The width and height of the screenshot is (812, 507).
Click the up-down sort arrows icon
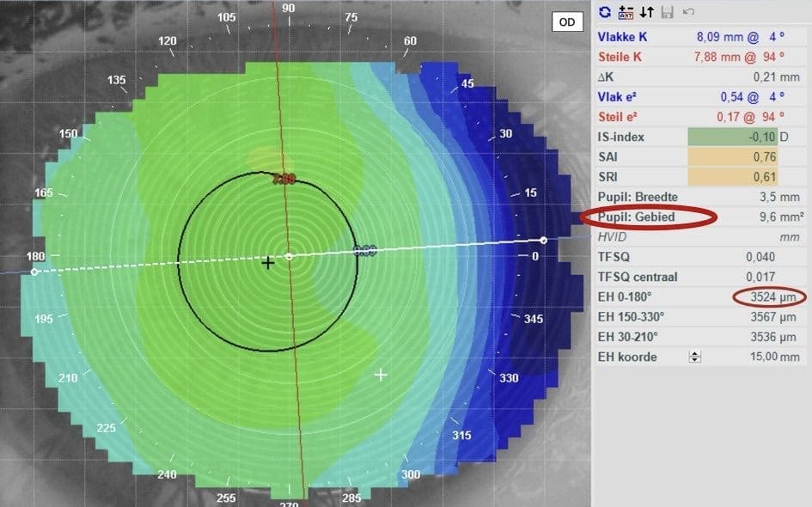coord(646,12)
